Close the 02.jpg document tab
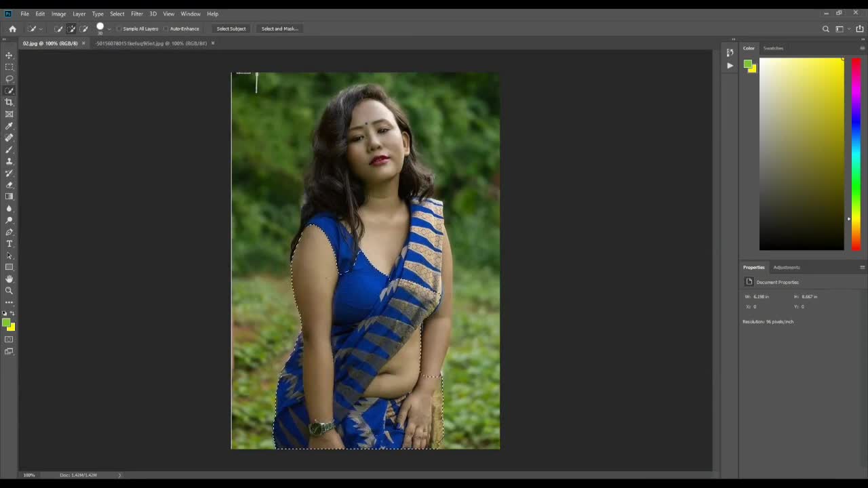Screen dimensions: 868x488 tap(83, 43)
